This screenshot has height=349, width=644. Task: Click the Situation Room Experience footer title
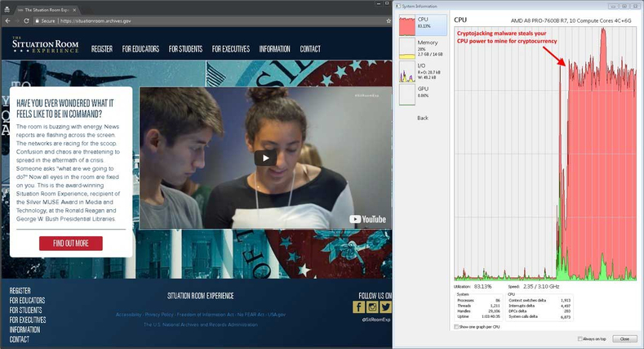[201, 296]
